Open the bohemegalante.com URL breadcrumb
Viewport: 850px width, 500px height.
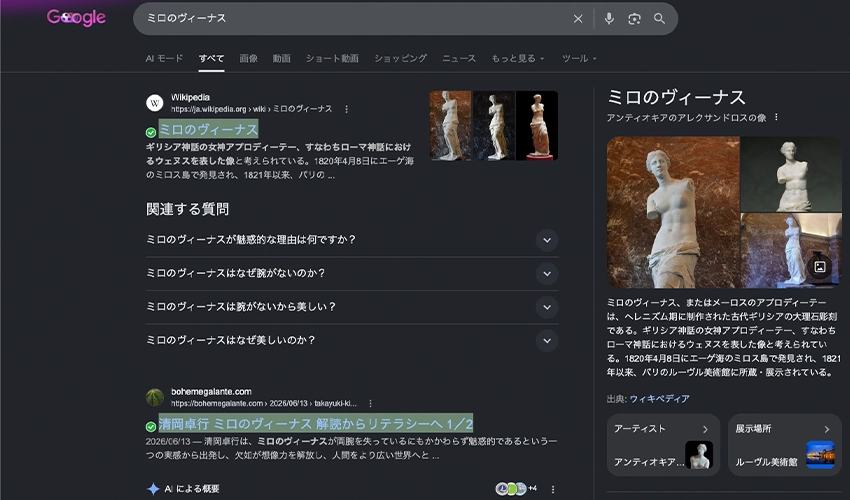click(x=263, y=403)
